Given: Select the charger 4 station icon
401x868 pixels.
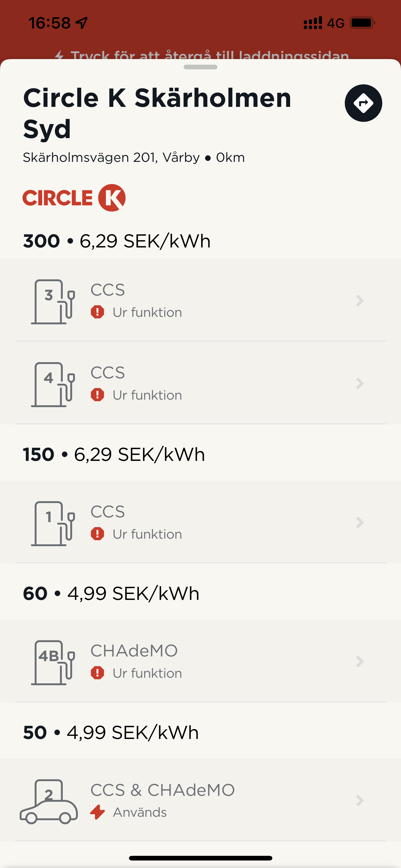Looking at the screenshot, I should pyautogui.click(x=53, y=384).
